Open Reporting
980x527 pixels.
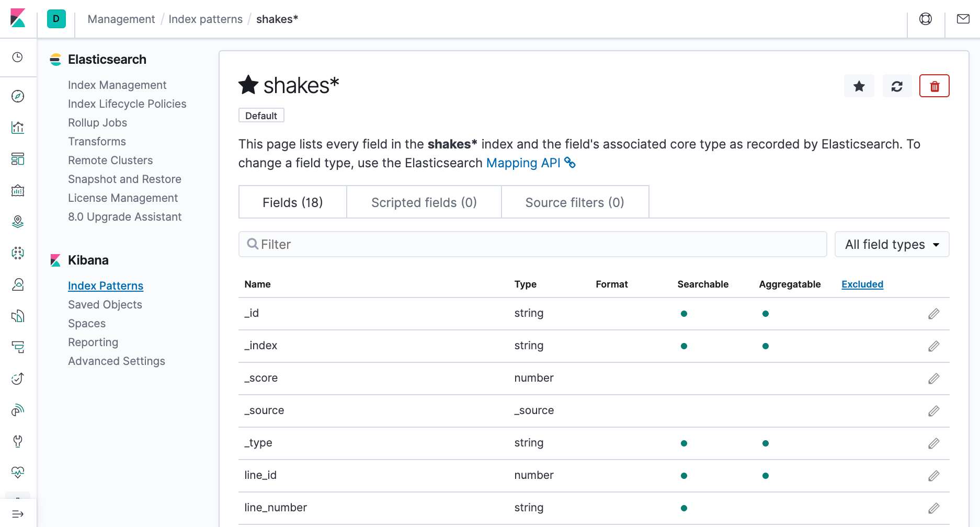[x=93, y=342]
